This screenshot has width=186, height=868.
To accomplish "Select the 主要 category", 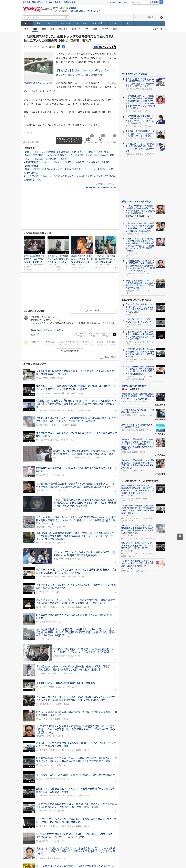I will 26,29.
